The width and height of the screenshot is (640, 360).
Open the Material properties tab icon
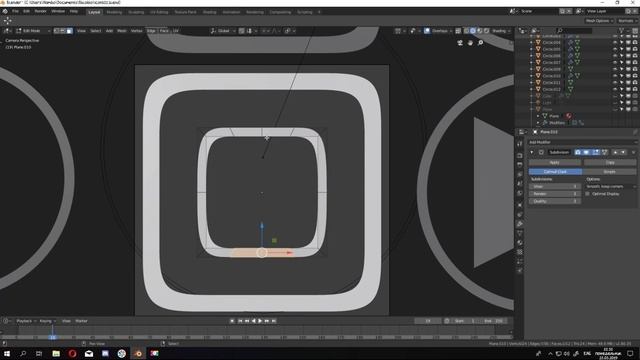point(520,242)
